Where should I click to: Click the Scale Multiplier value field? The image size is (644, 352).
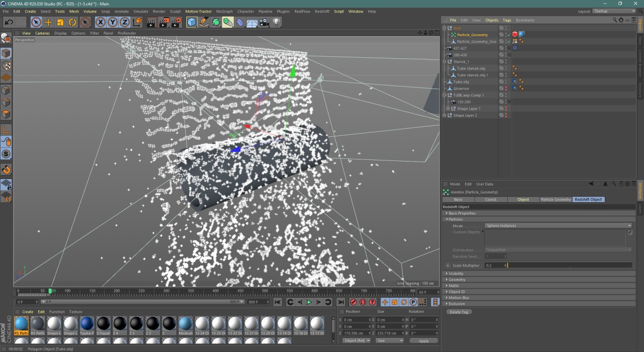click(x=495, y=265)
